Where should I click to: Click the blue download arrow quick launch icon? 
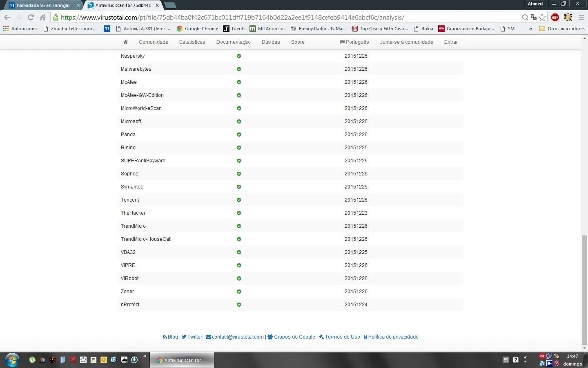click(134, 360)
